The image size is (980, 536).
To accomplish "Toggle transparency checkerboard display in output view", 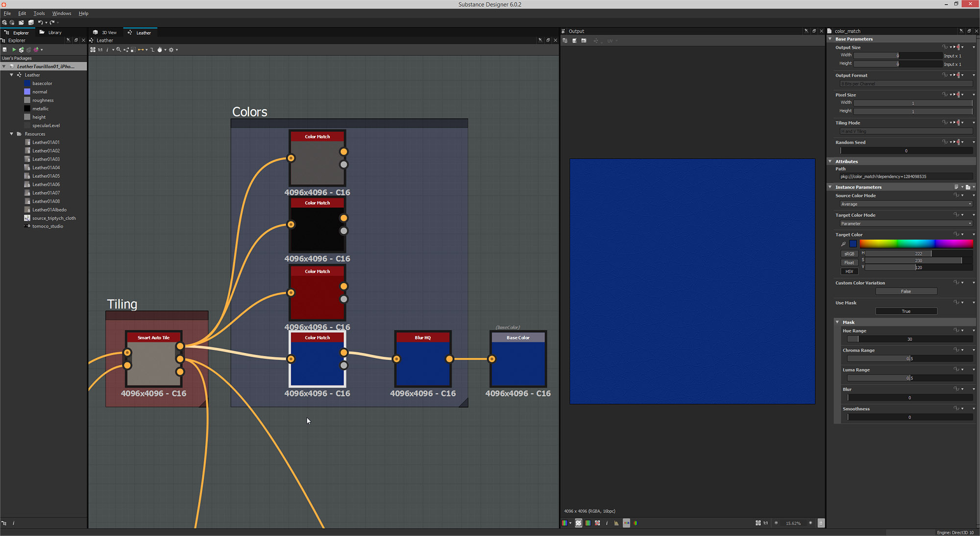I will click(578, 523).
